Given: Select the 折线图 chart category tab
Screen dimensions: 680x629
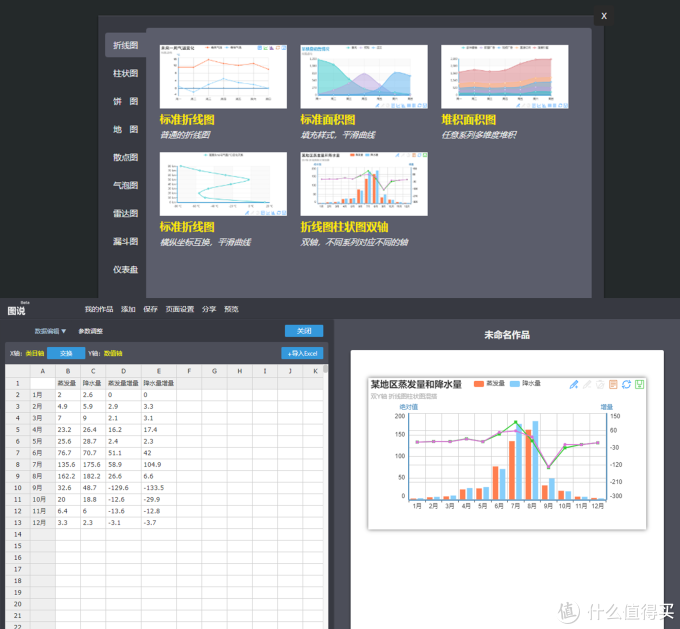Looking at the screenshot, I should tap(125, 45).
